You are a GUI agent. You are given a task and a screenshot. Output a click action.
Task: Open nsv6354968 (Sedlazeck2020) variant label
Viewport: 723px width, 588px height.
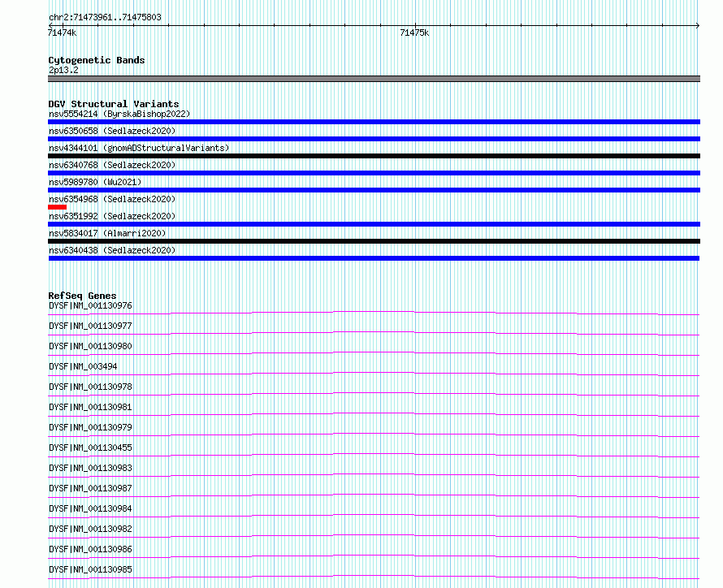point(112,199)
